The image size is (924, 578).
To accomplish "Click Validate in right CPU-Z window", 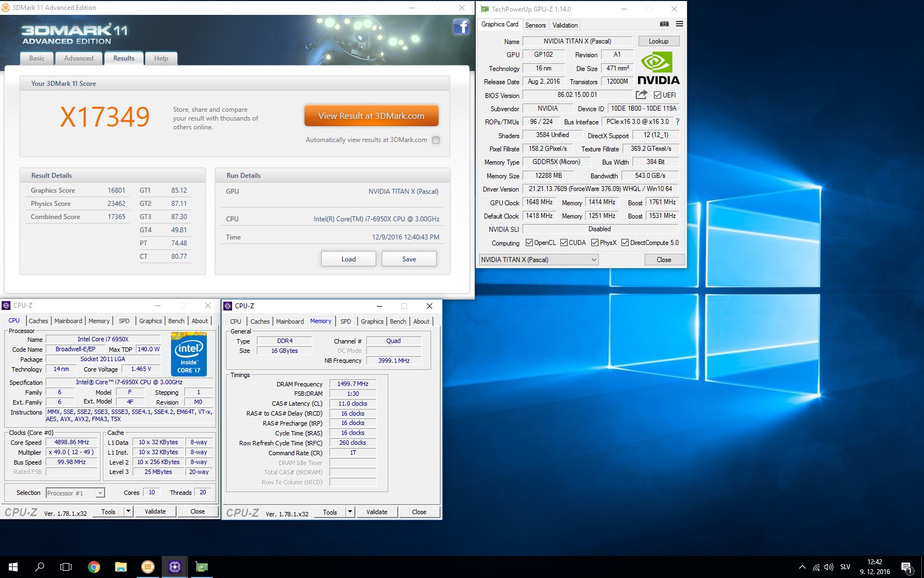I will point(377,512).
